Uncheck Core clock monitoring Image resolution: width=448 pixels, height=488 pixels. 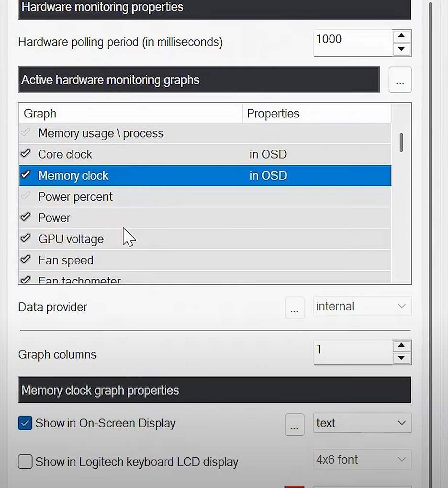(25, 154)
